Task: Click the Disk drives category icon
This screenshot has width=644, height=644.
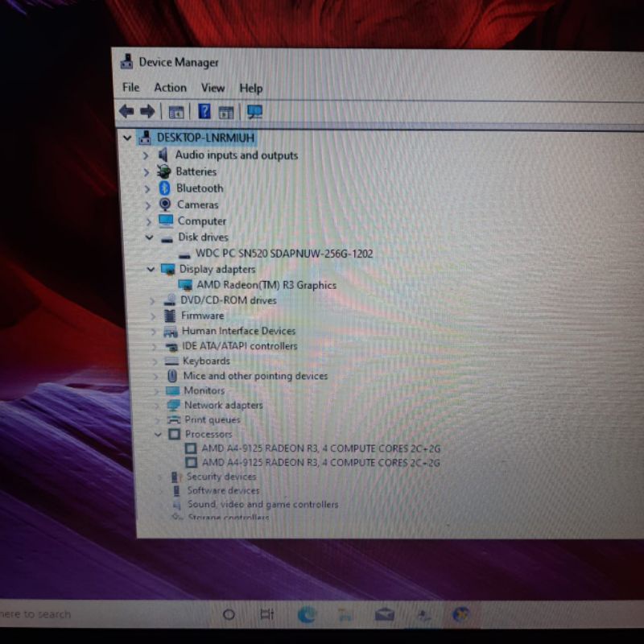Action: coord(167,239)
